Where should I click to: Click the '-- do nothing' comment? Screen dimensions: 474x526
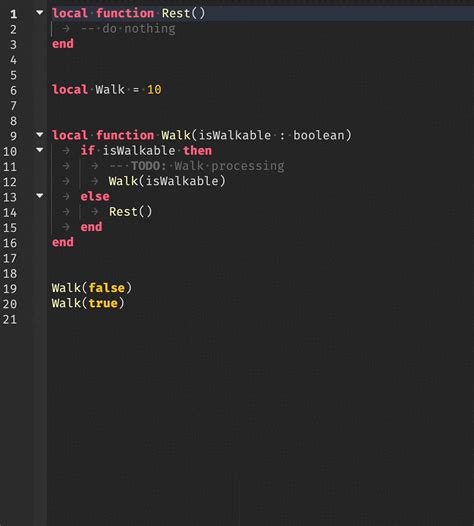pos(128,29)
